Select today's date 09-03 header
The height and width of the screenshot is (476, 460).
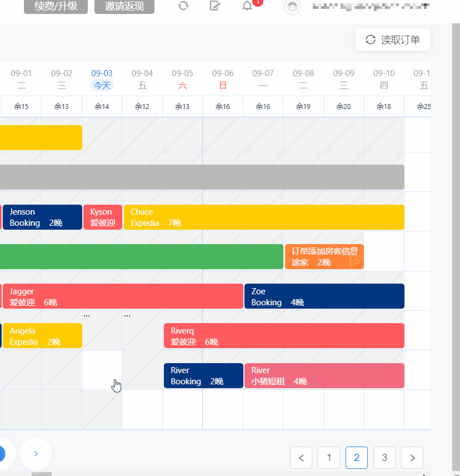[x=102, y=79]
